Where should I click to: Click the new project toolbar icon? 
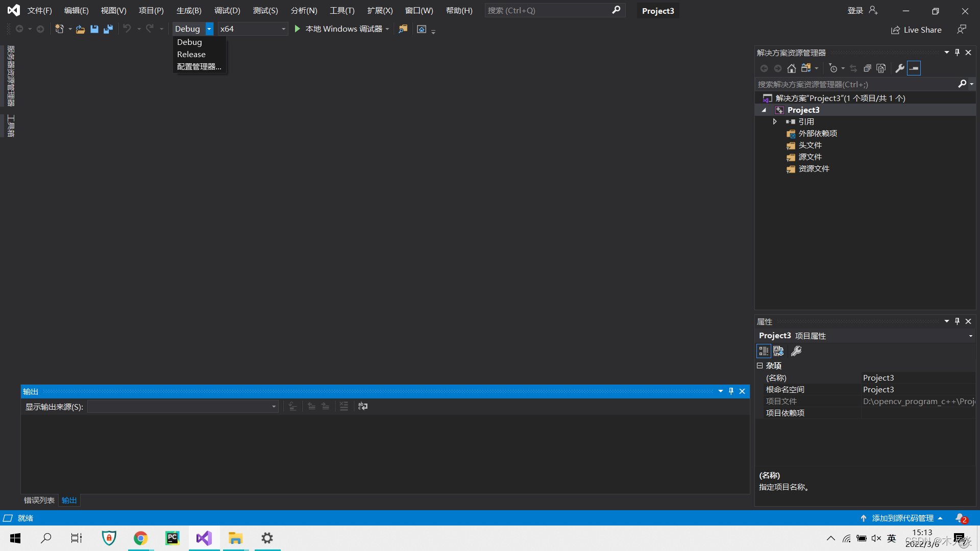pos(60,29)
